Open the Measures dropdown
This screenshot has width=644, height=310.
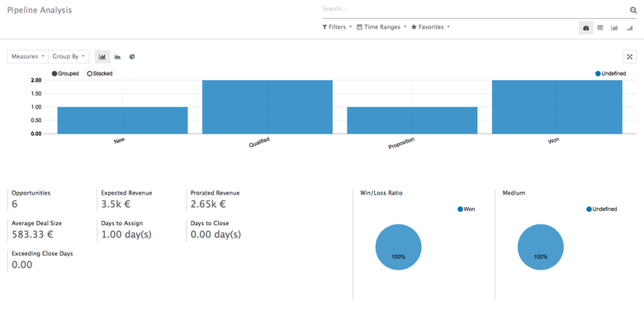28,57
